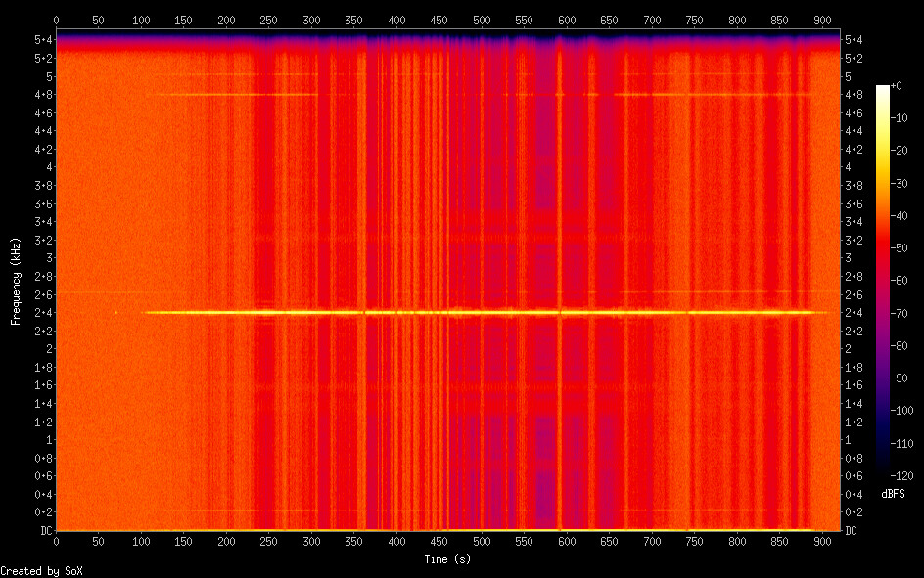
Task: Click the "Frequency (kHz)" axis label
Action: click(16, 281)
